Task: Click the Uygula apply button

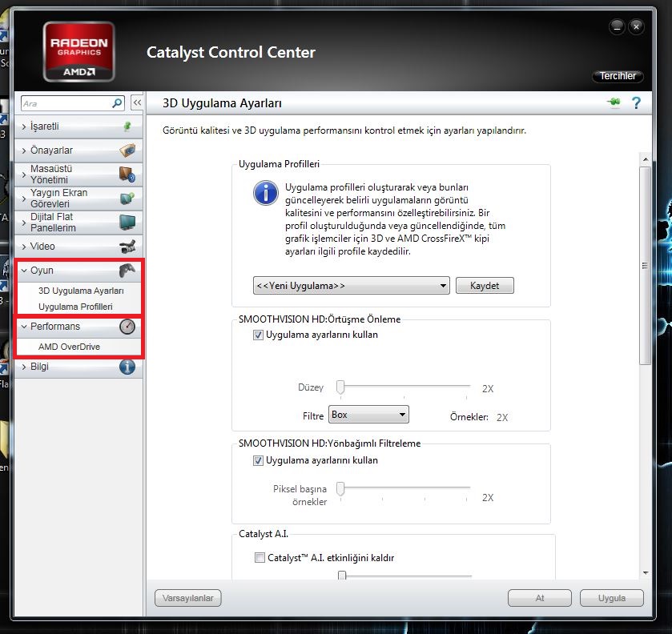Action: (x=612, y=598)
